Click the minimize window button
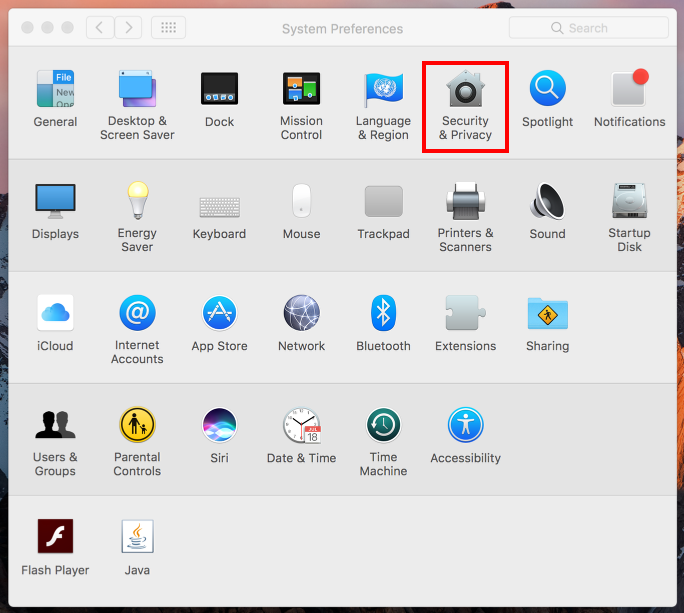Screen dimensions: 684x613 pos(47,27)
